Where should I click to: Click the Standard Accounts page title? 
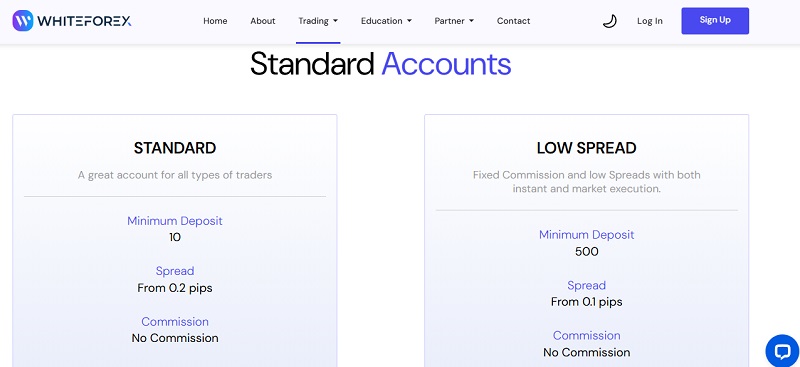click(x=381, y=64)
